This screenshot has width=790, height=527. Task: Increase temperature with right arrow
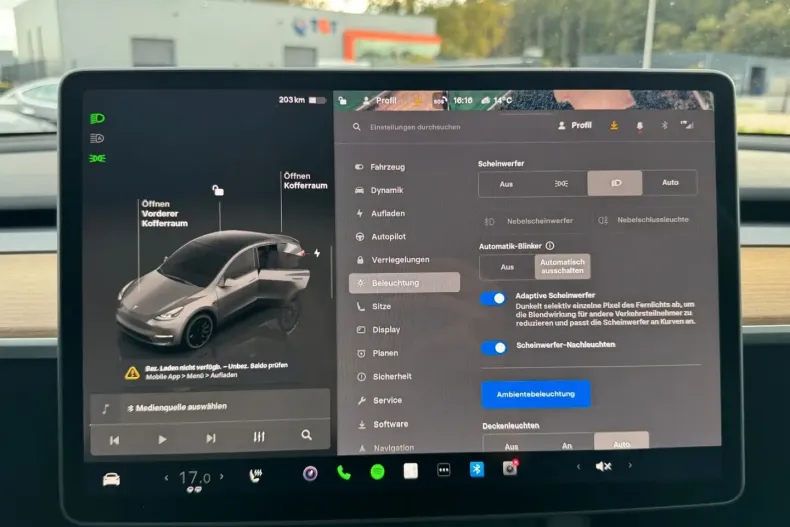click(221, 476)
